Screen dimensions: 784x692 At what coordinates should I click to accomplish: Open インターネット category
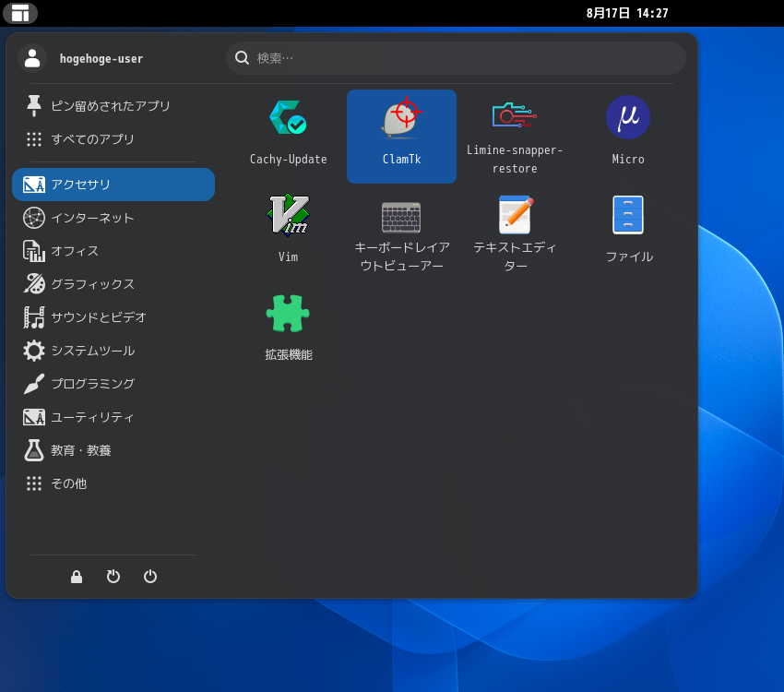pos(113,218)
